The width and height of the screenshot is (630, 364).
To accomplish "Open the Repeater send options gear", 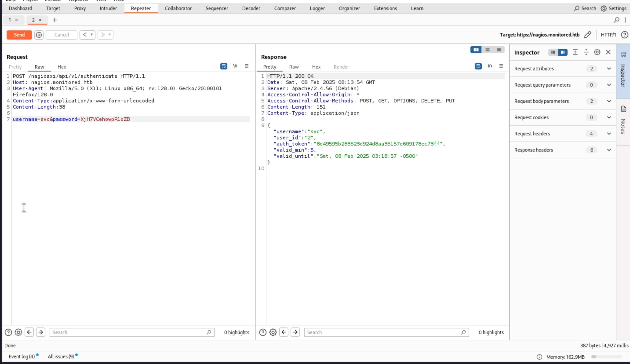I will click(39, 35).
